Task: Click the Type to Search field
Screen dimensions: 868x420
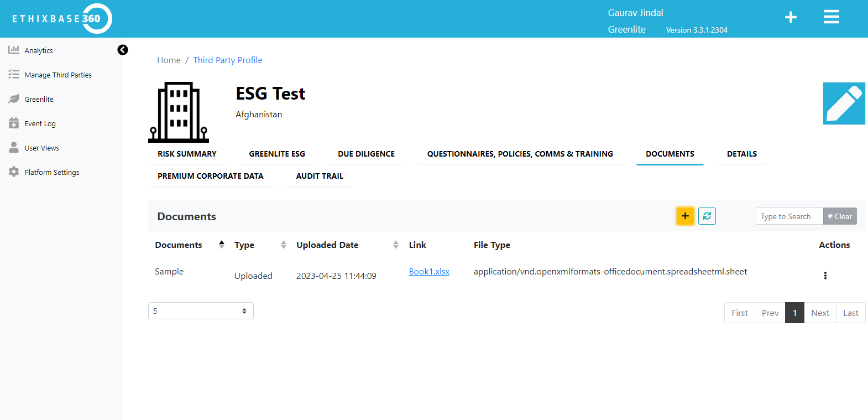Action: 789,216
